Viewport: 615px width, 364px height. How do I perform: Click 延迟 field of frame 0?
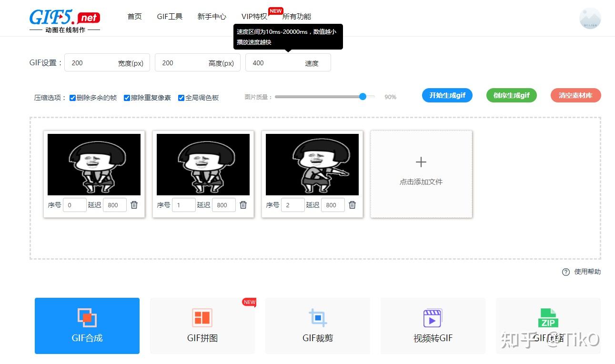[x=115, y=205]
